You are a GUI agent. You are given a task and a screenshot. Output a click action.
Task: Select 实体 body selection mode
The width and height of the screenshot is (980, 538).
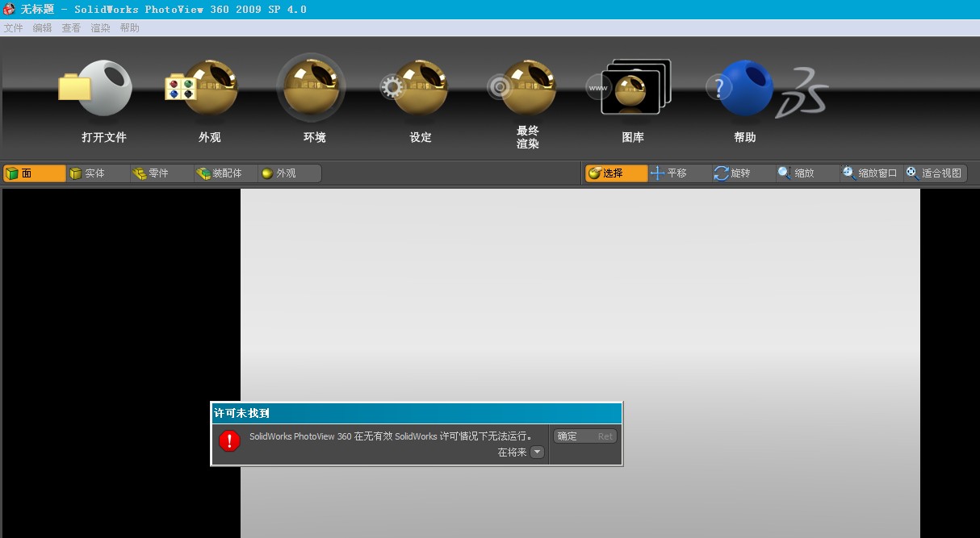98,173
